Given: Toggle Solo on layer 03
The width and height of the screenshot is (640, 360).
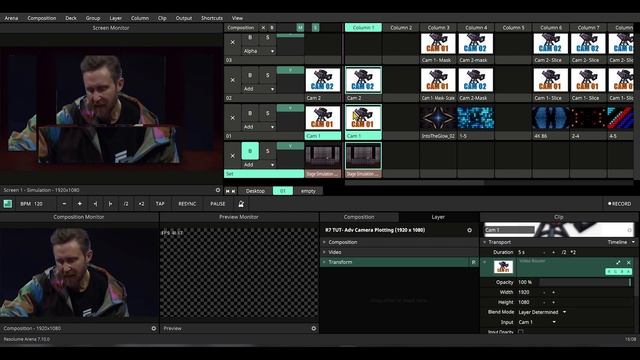Looking at the screenshot, I should pos(268,38).
